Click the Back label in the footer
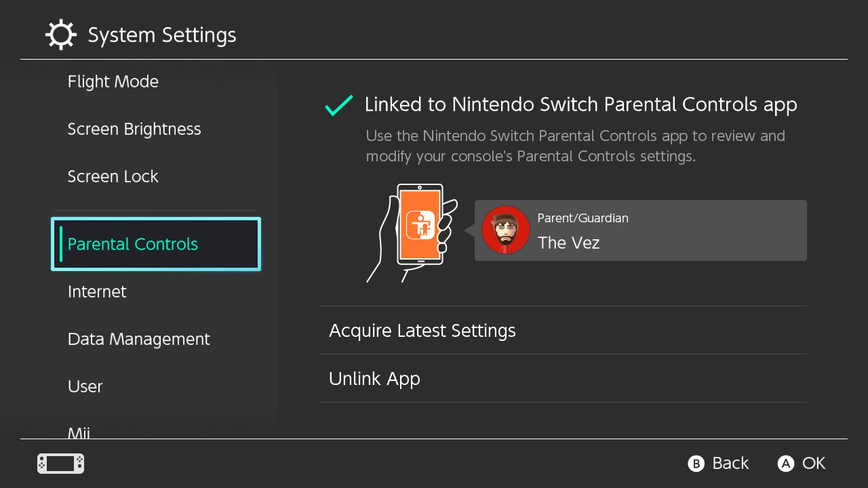 point(730,464)
